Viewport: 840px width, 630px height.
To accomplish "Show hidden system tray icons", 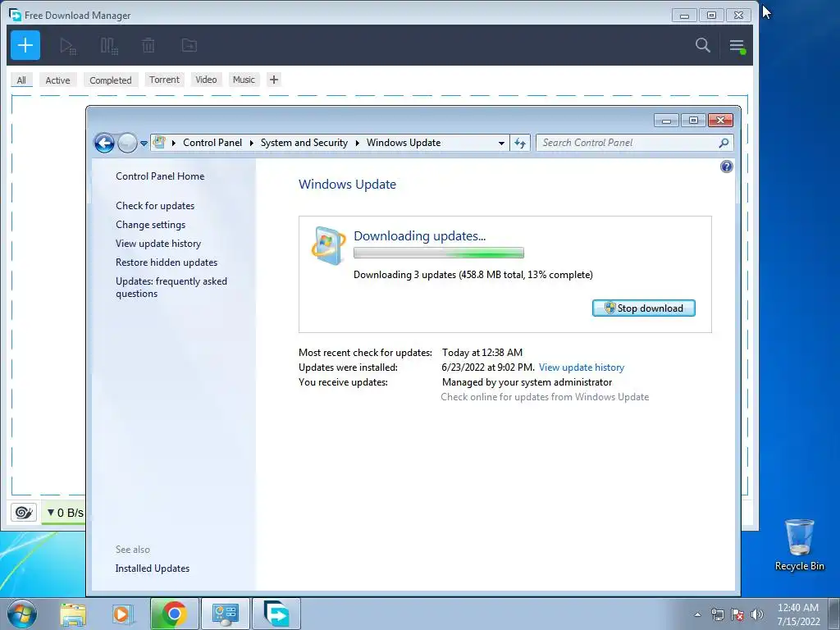I will tap(697, 614).
